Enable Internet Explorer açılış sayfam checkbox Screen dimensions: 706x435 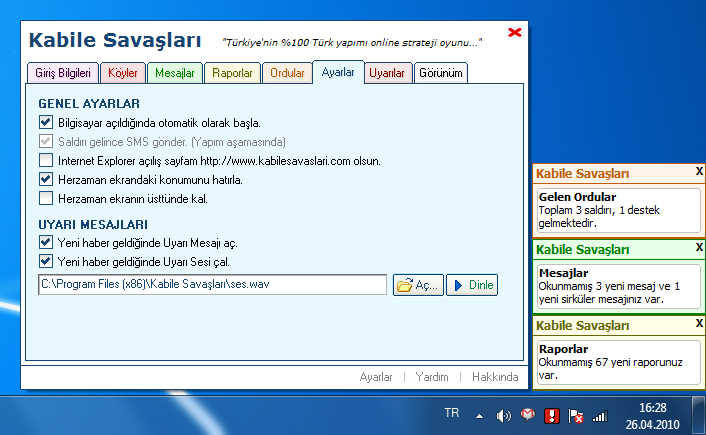(46, 160)
